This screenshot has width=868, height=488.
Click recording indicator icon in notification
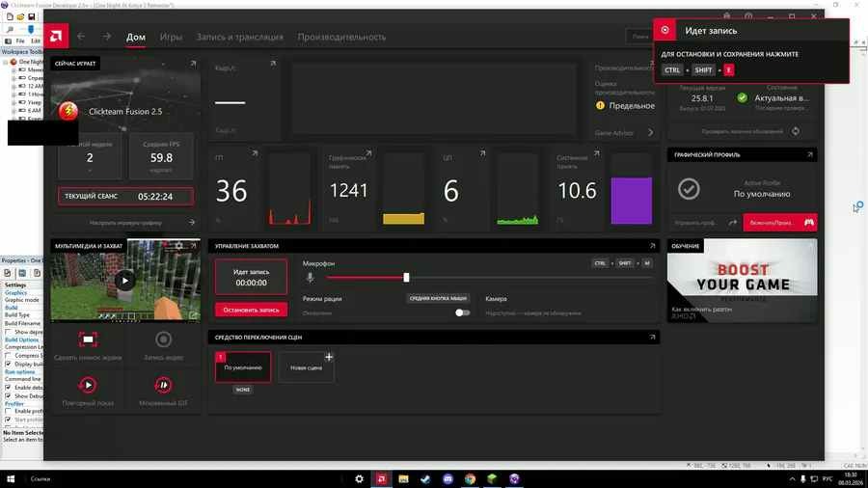tap(665, 30)
